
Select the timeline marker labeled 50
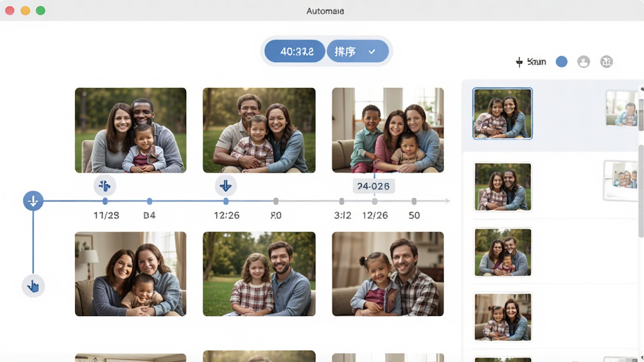414,201
